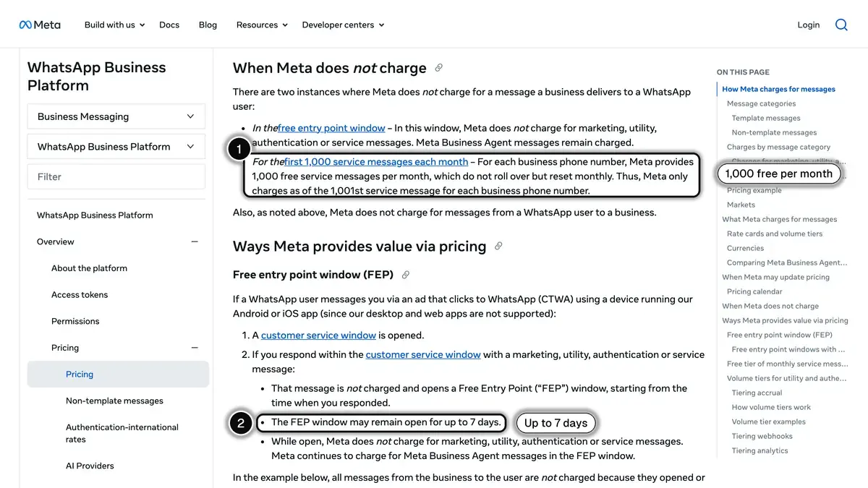The width and height of the screenshot is (868, 488).
Task: Open 'customer service window' link in step 2
Action: tap(423, 354)
